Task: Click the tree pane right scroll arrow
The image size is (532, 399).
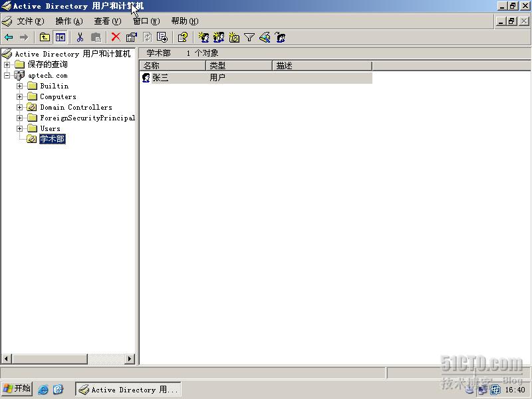Action: click(129, 358)
